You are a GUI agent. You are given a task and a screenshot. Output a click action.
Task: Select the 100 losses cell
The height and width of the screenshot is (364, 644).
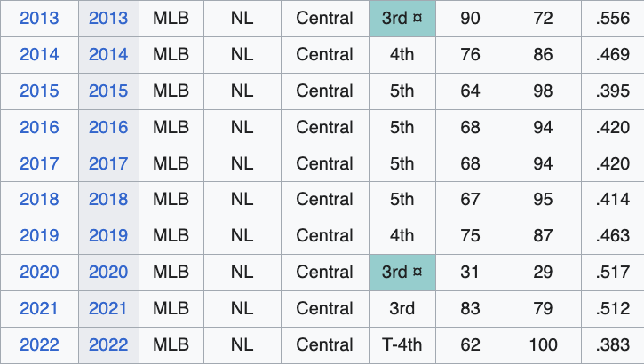tap(543, 344)
